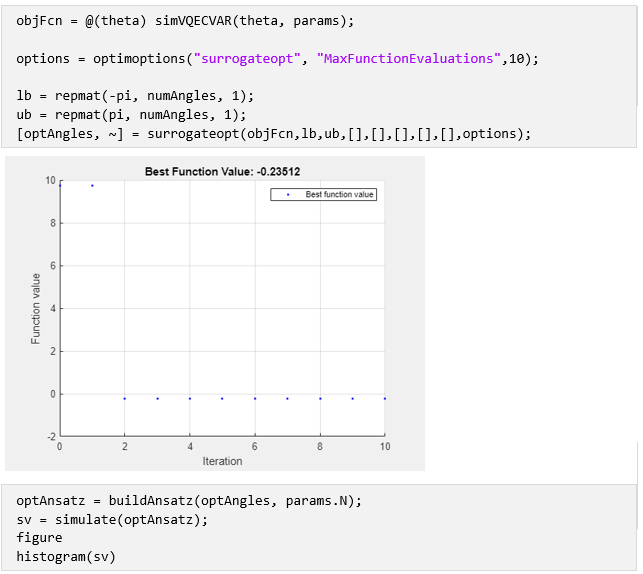
Task: Click the plot title "Best Function Value: -0.23512"
Action: (x=222, y=172)
